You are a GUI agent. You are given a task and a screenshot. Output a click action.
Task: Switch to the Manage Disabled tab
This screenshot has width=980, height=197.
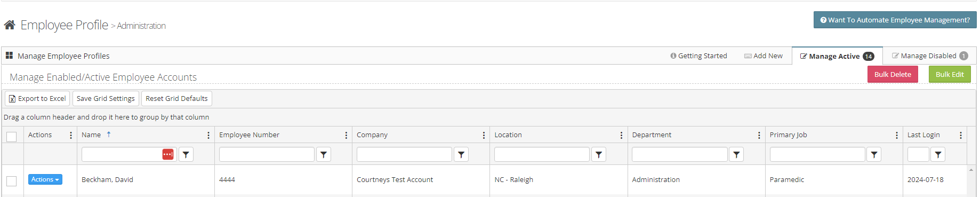930,56
